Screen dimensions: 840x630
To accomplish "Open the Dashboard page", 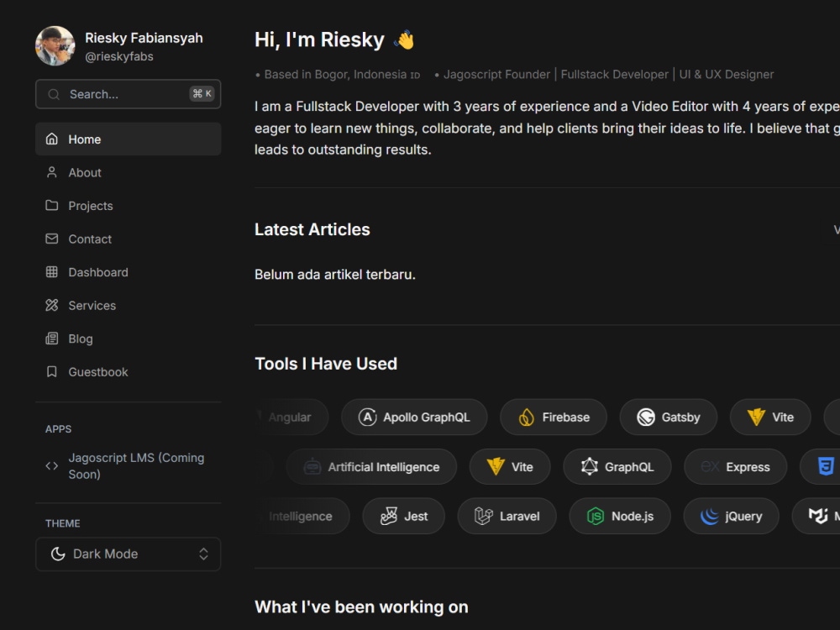I will pyautogui.click(x=128, y=271).
